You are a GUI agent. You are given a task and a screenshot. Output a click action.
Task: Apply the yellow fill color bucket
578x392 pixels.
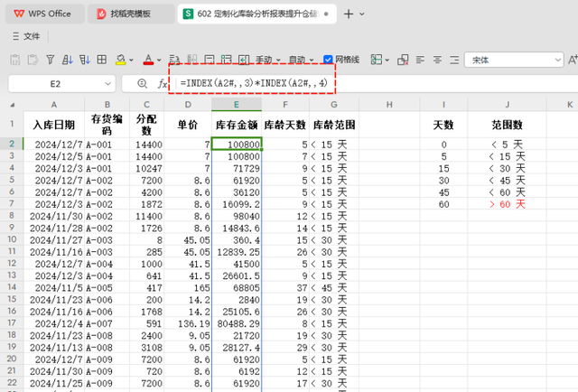coord(120,60)
